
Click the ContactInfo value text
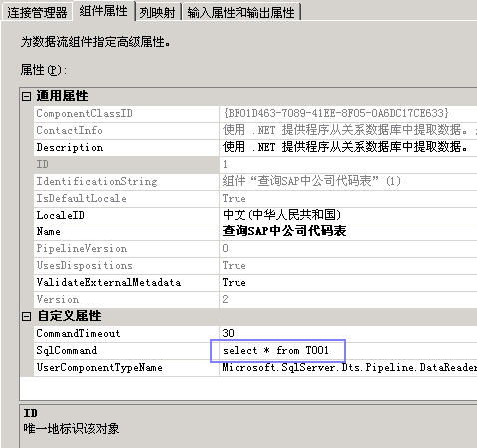click(x=349, y=130)
